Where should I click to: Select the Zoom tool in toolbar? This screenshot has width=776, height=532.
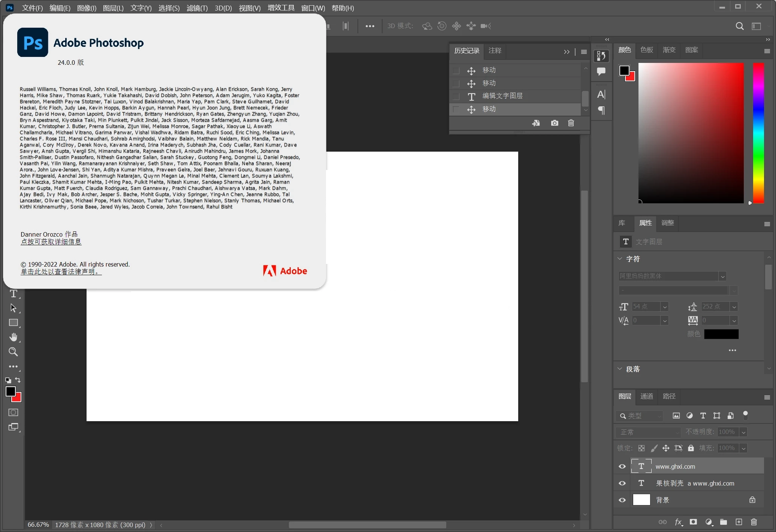[13, 352]
